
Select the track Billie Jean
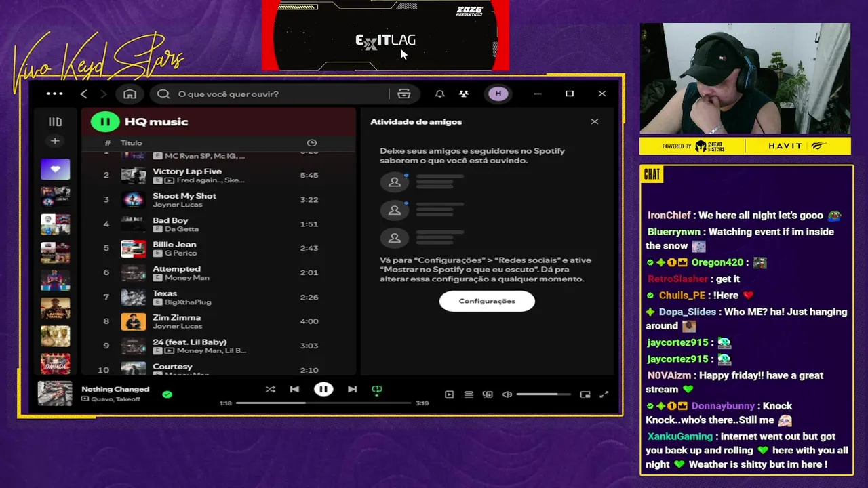click(174, 245)
